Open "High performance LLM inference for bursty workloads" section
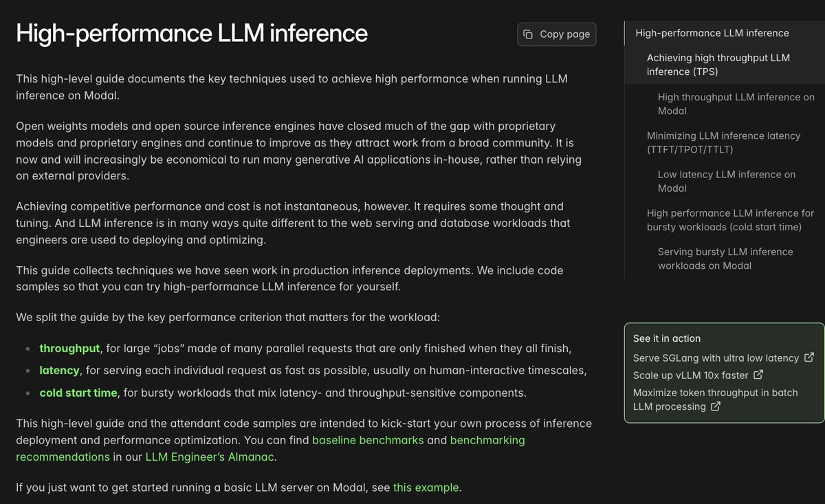The image size is (825, 504). (730, 220)
